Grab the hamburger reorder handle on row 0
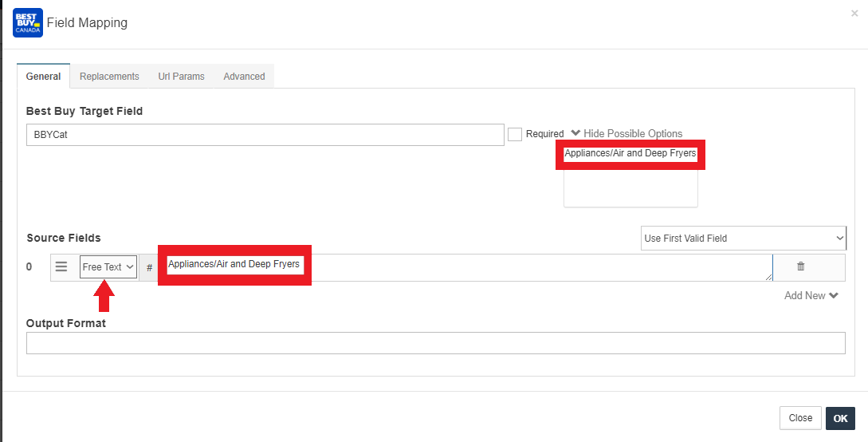This screenshot has height=442, width=868. coord(61,267)
